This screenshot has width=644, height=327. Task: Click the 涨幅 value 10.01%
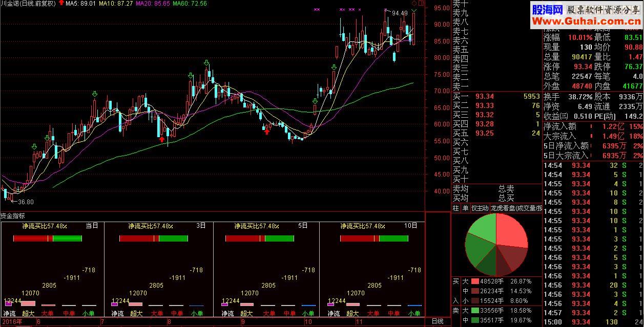tap(580, 37)
